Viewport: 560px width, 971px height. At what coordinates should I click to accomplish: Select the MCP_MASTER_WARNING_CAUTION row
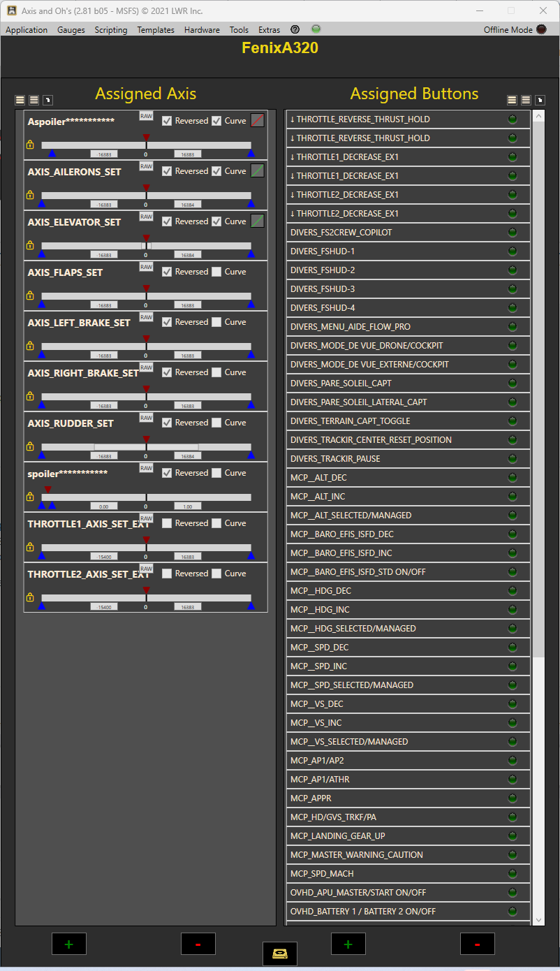click(408, 854)
